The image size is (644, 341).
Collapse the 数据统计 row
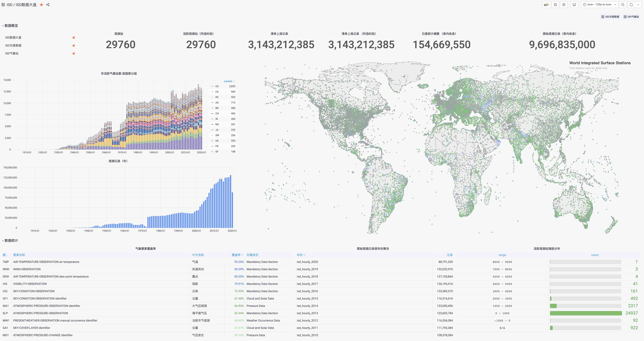click(10, 240)
